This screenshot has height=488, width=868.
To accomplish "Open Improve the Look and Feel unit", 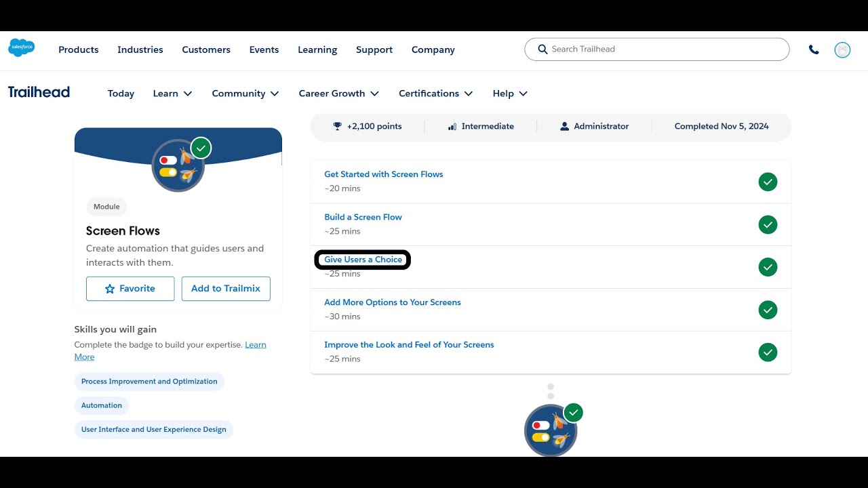I will pyautogui.click(x=409, y=345).
